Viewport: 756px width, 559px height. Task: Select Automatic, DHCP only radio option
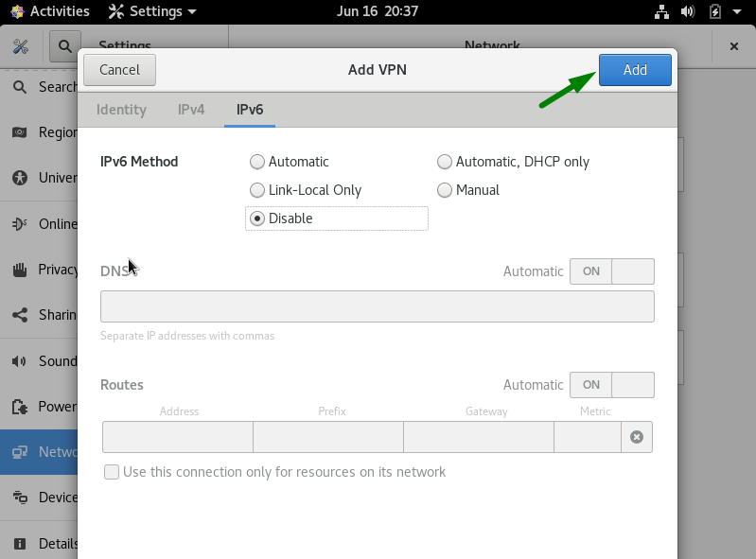pyautogui.click(x=513, y=162)
